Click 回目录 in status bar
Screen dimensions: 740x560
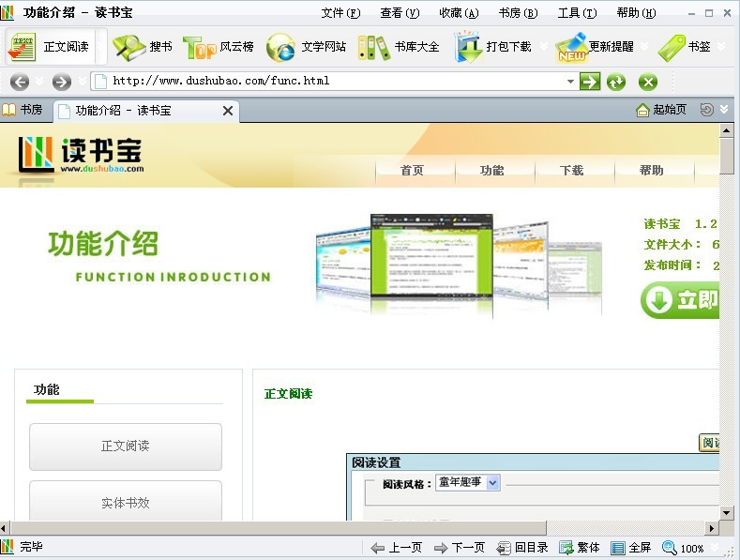tap(522, 548)
